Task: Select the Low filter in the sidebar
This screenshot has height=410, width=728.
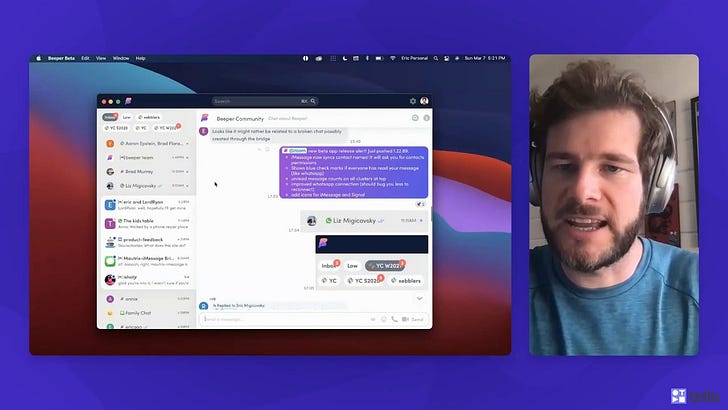Action: click(126, 117)
